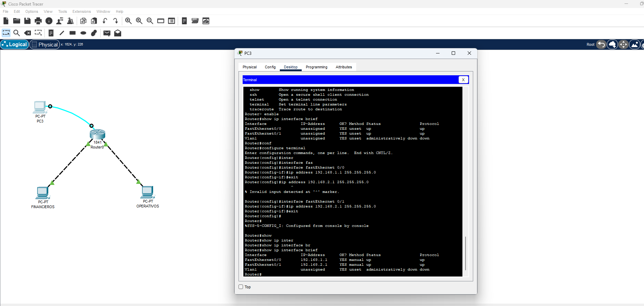Activate the Delete tool
The width and height of the screenshot is (644, 306).
point(27,33)
